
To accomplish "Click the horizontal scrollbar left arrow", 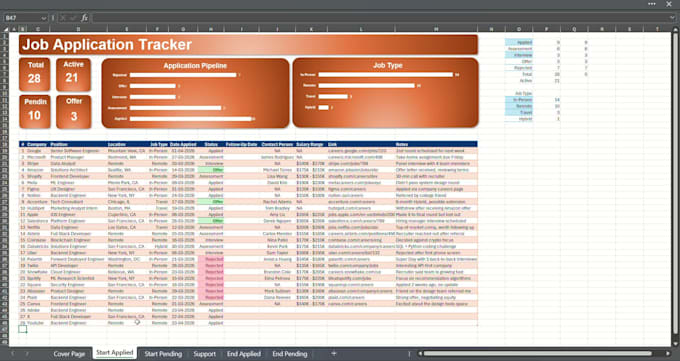I will pyautogui.click(x=420, y=354).
